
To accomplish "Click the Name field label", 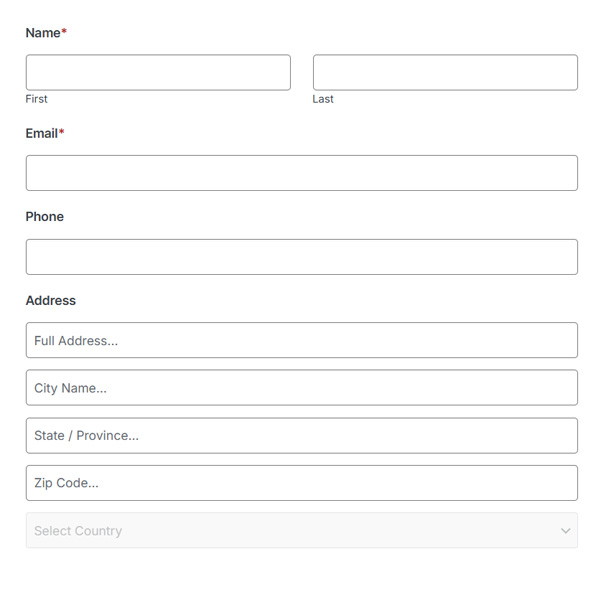I will [43, 33].
